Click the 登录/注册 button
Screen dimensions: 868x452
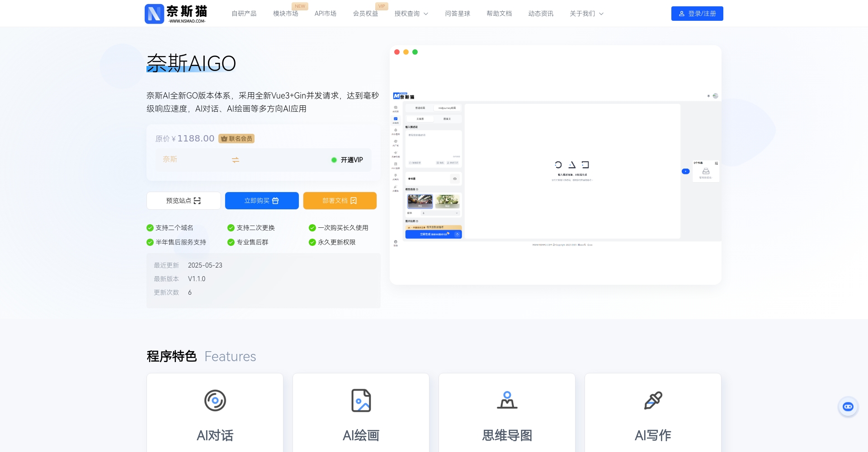[697, 14]
